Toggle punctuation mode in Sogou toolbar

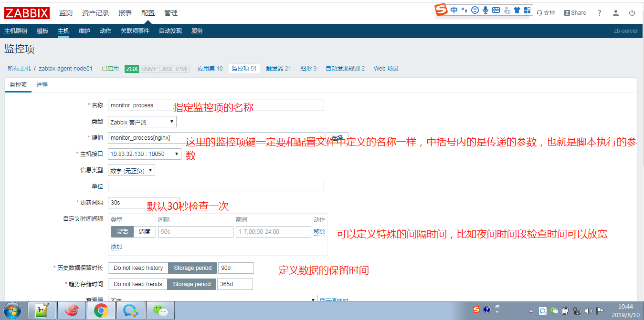pos(464,10)
